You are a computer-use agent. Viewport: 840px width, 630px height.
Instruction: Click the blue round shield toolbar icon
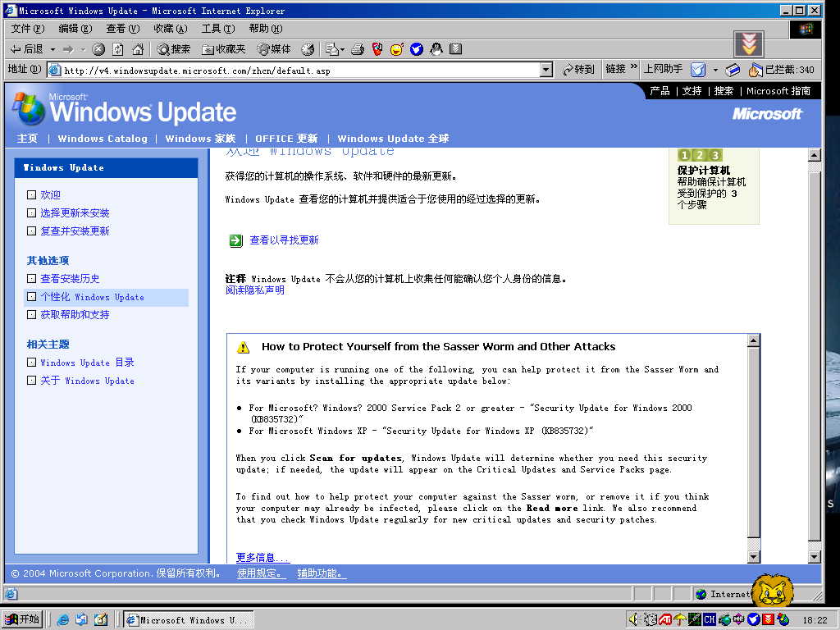pos(417,49)
